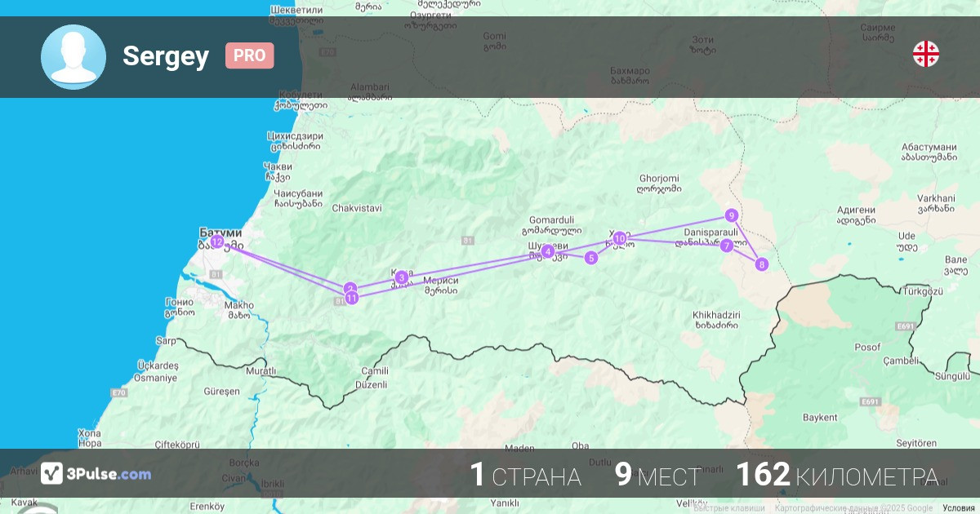The image size is (980, 514).
Task: Click Sergey's profile avatar icon
Action: click(73, 56)
